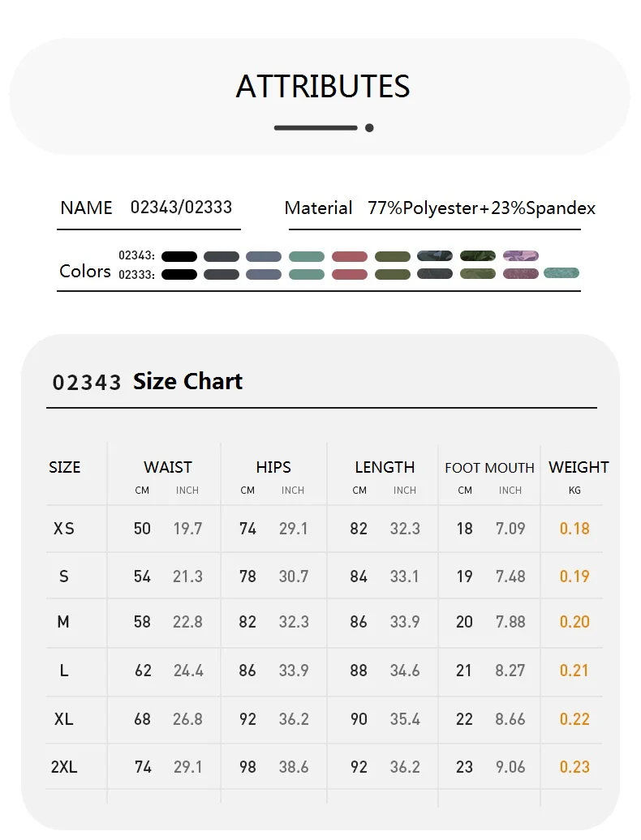Image resolution: width=641 pixels, height=840 pixels.
Task: Pick the teal green swatch for 02333
Action: pyautogui.click(x=307, y=275)
